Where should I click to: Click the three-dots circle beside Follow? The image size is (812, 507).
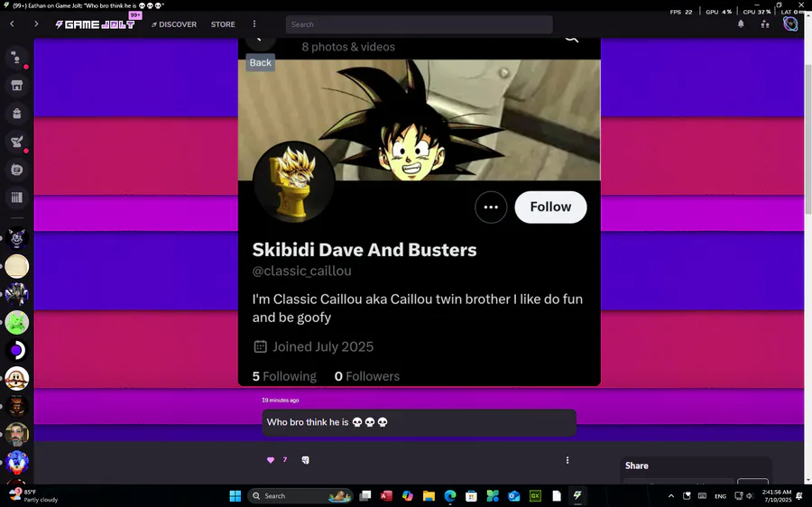(491, 207)
